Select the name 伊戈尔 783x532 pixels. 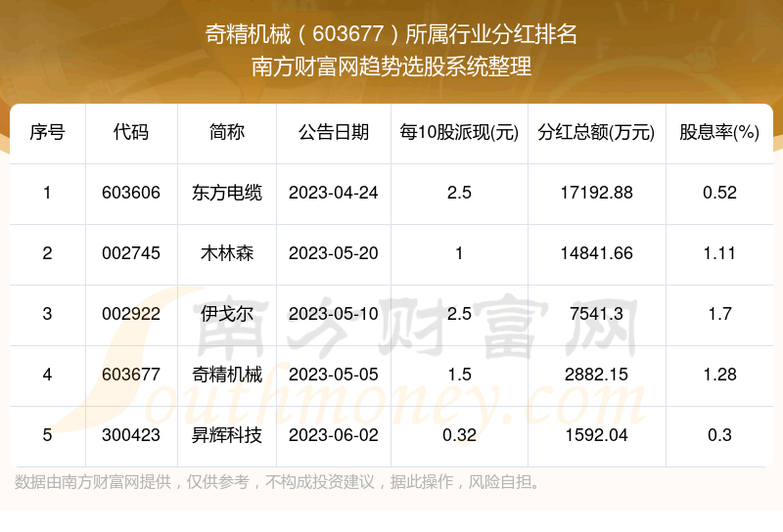tap(227, 314)
